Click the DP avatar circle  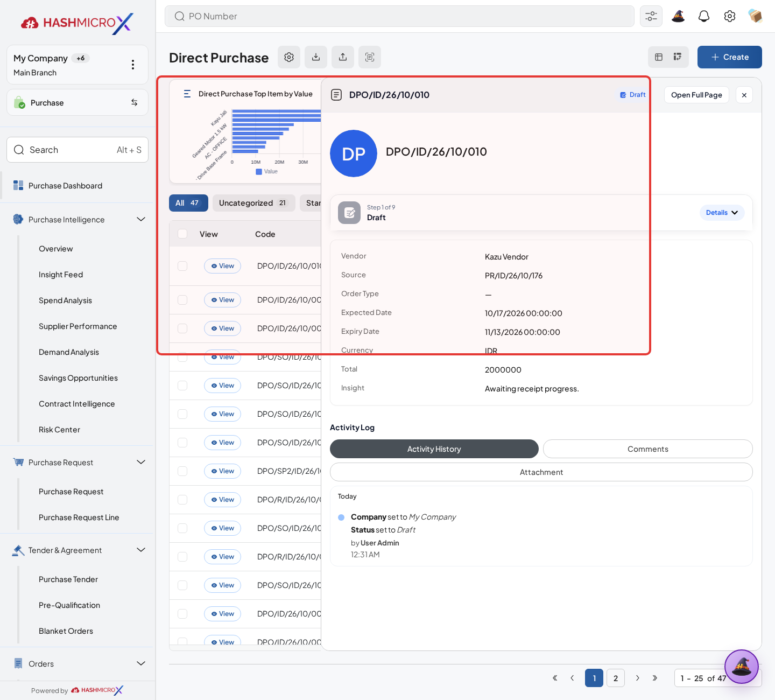point(354,153)
